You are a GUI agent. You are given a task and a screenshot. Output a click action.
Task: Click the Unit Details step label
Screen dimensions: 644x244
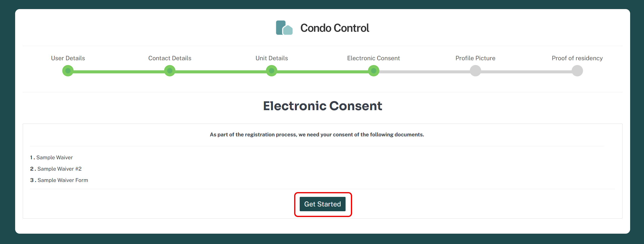click(272, 58)
